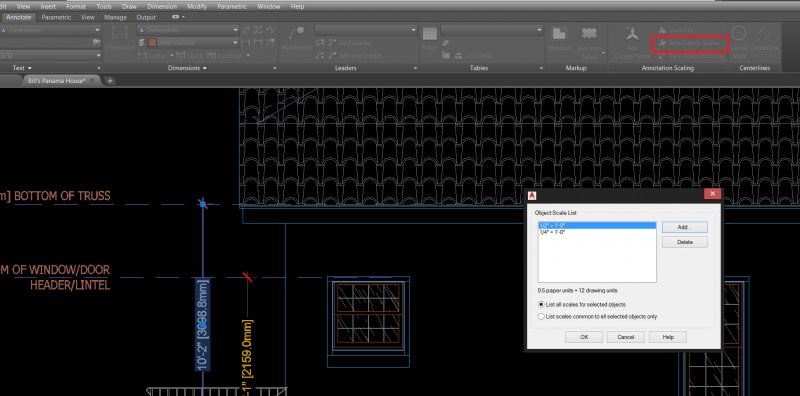
Task: Open the Help menu
Action: (x=297, y=7)
